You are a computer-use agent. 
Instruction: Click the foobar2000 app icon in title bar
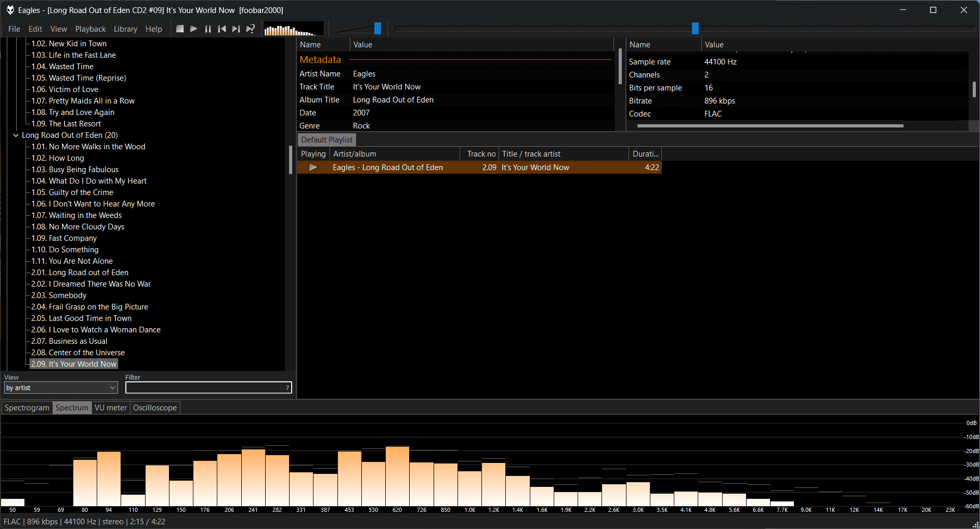click(10, 10)
